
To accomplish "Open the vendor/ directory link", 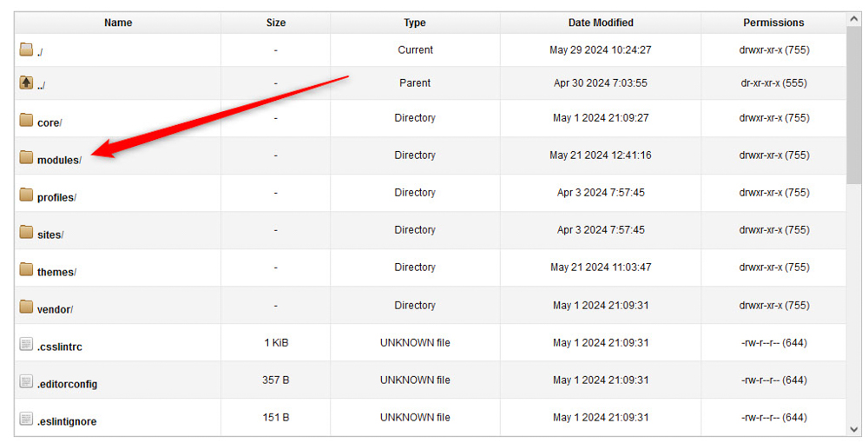I will [56, 309].
